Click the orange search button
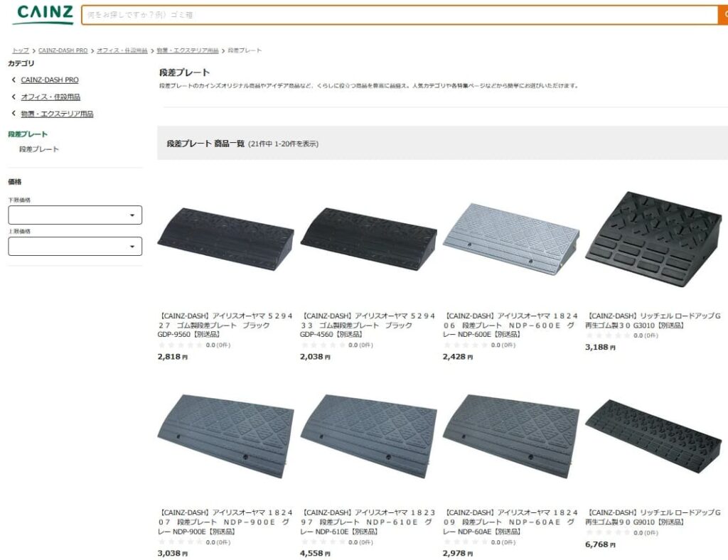The height and width of the screenshot is (560, 728). point(723,15)
